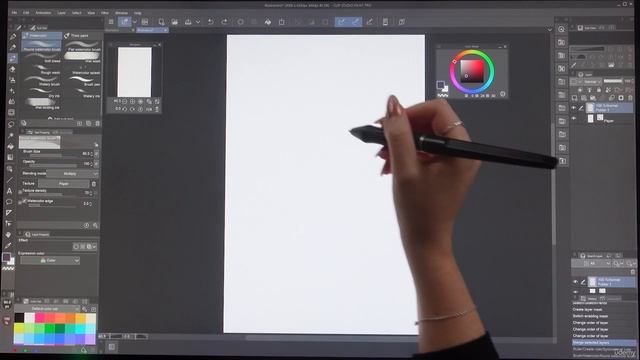Click the transparent color zigzag swatch in toolbox
This screenshot has width=640, height=360.
pyautogui.click(x=8, y=269)
